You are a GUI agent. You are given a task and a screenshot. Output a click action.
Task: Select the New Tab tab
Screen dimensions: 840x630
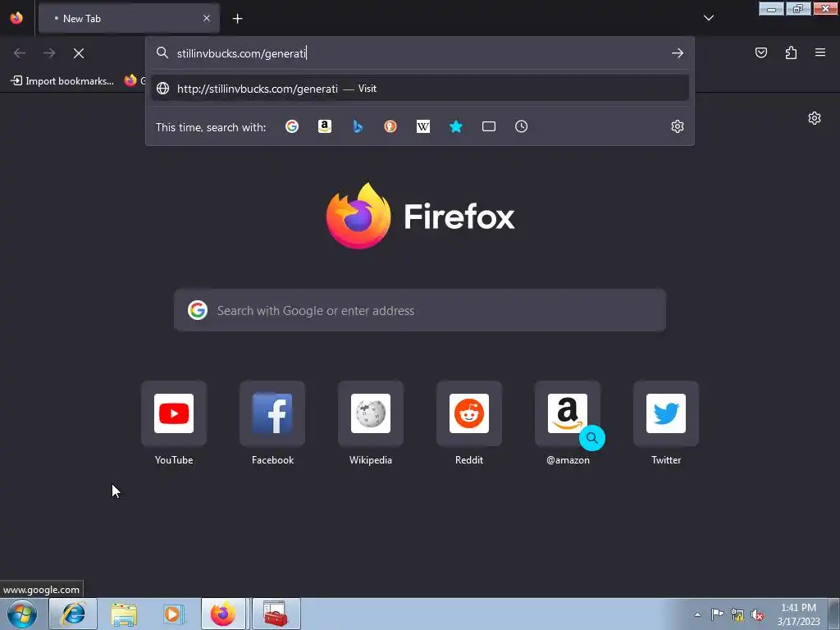(129, 18)
